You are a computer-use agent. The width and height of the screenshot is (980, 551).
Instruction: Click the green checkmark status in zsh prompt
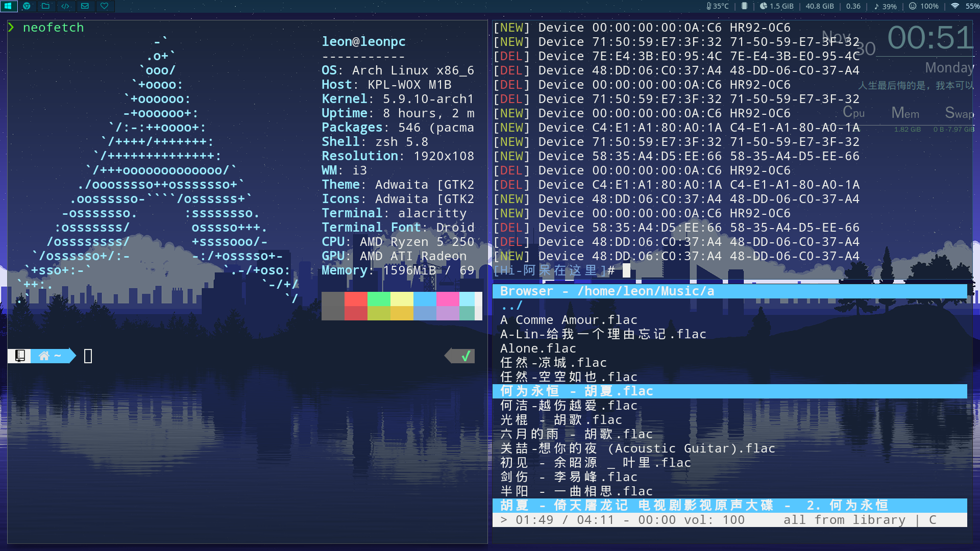click(465, 356)
